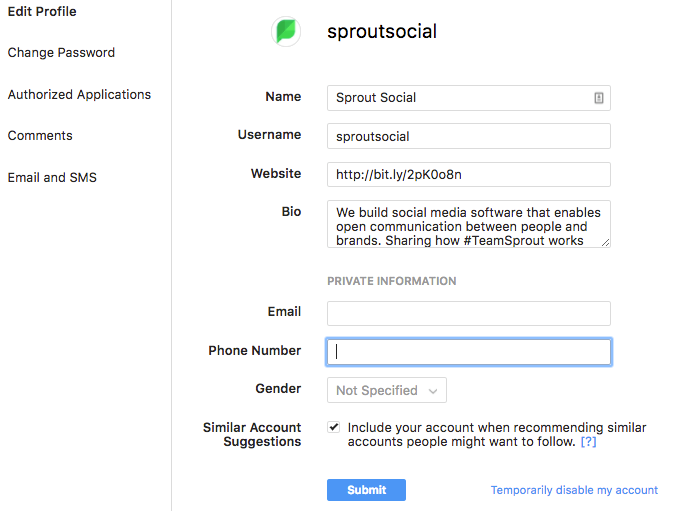Open the Edit Profile section
Screen dimensions: 689x511
(42, 12)
